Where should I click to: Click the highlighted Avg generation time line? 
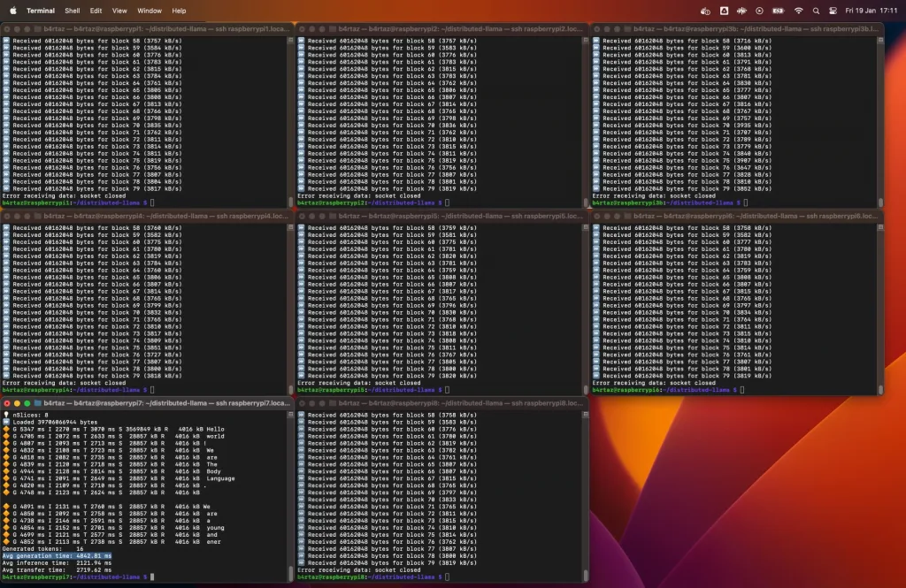[57, 555]
